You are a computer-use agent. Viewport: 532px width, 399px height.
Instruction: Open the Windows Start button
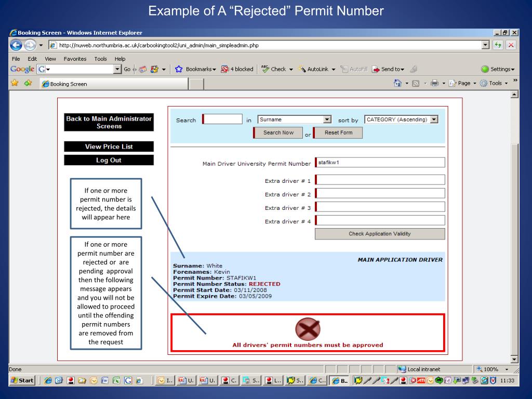22,380
